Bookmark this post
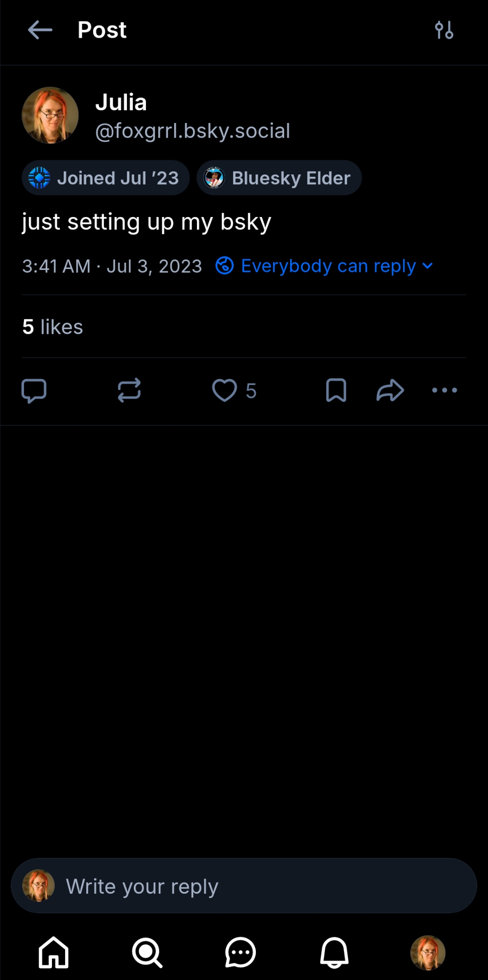The image size is (488, 980). coord(336,391)
